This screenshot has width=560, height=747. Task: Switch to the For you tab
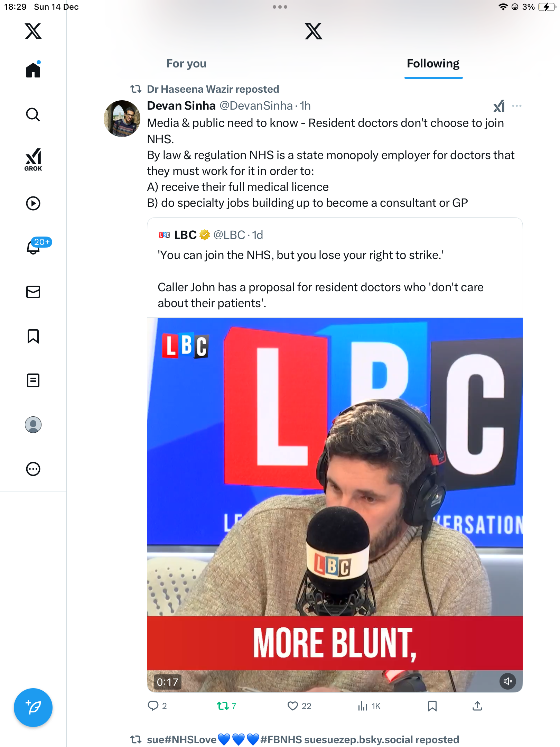pos(186,64)
